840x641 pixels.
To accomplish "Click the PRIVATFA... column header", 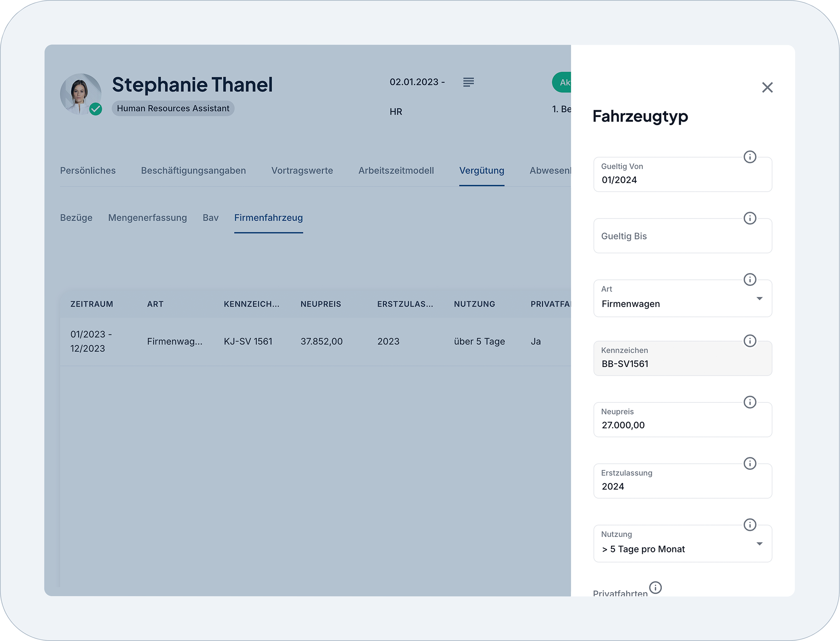I will (551, 304).
